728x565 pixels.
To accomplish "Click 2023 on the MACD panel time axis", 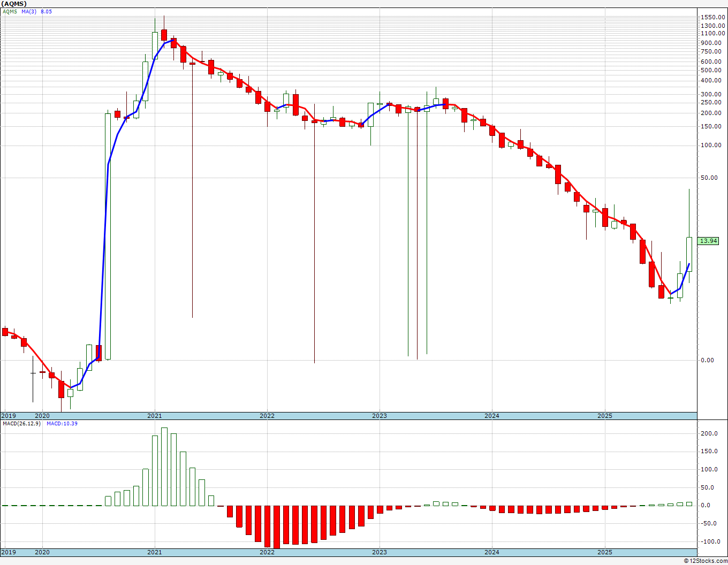I will (379, 552).
